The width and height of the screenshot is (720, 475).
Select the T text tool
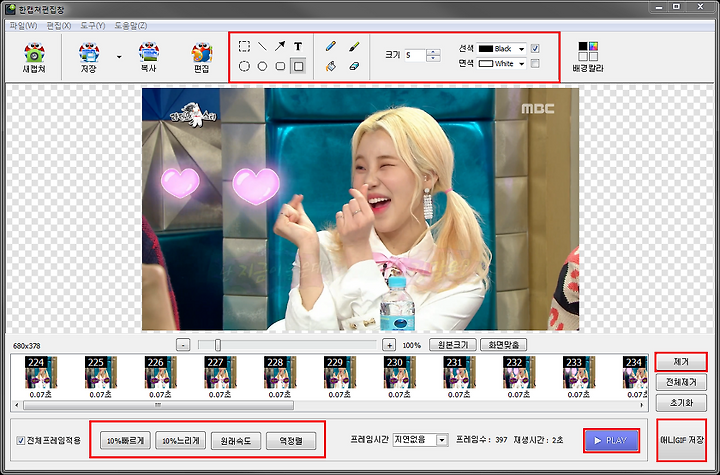(298, 46)
